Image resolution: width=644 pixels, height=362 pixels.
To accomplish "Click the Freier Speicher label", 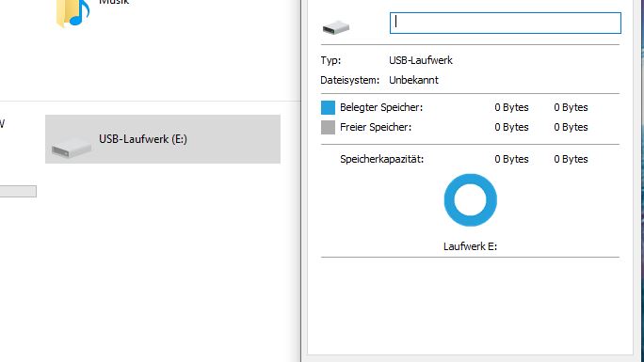I will click(376, 127).
